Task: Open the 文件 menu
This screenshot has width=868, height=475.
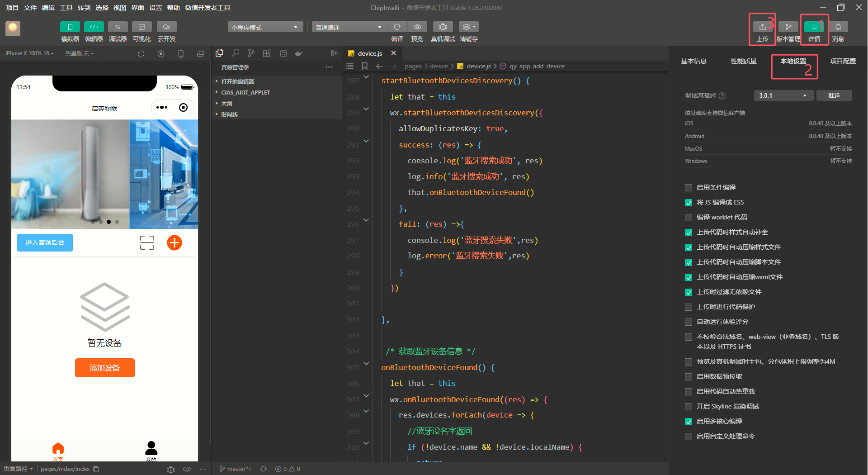Action: coord(30,8)
